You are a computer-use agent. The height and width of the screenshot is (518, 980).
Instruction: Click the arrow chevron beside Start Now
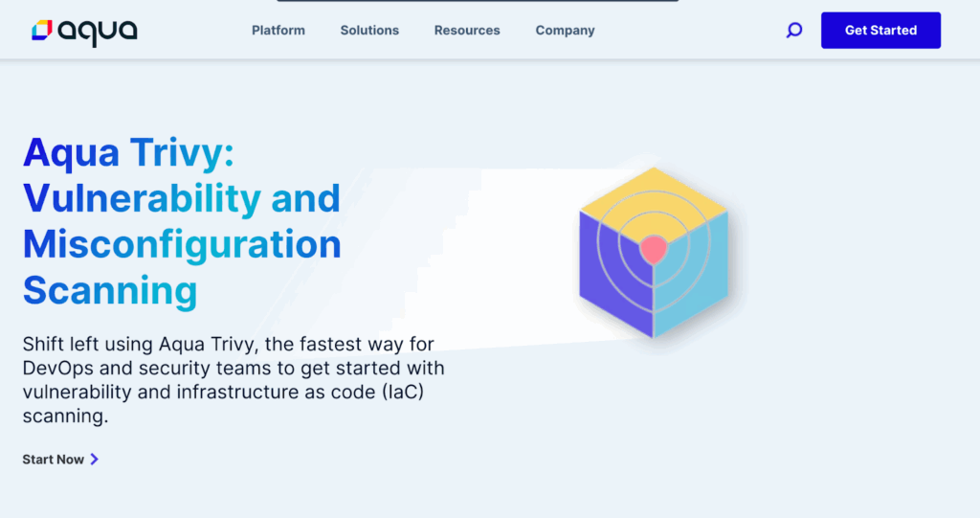[x=95, y=460]
